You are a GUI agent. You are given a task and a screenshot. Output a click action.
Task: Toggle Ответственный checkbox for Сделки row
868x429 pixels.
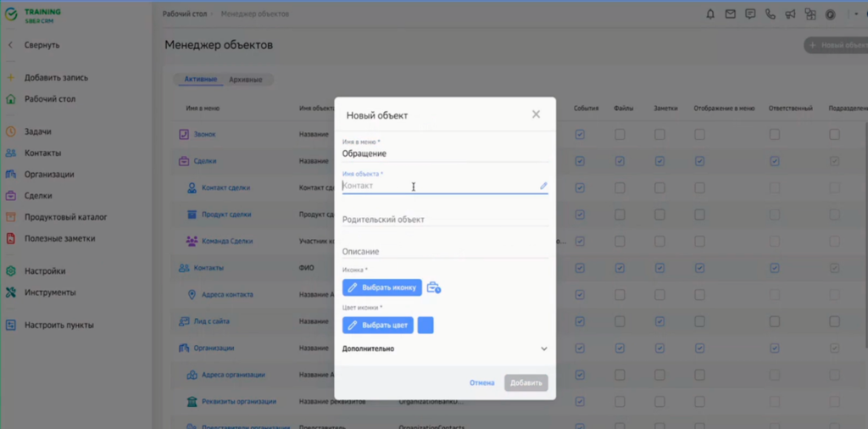pyautogui.click(x=775, y=161)
